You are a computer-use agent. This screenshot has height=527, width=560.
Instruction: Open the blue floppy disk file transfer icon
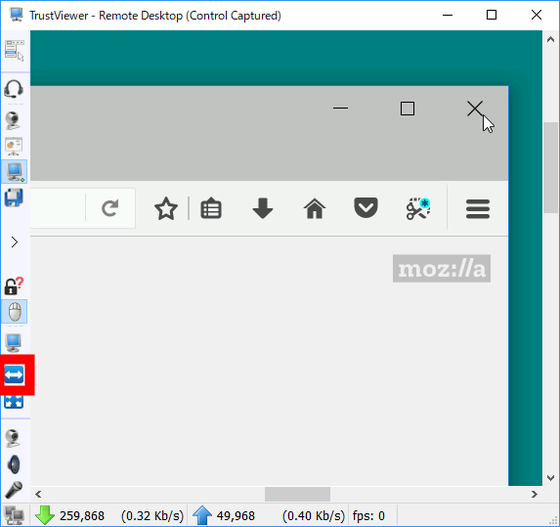point(14,197)
